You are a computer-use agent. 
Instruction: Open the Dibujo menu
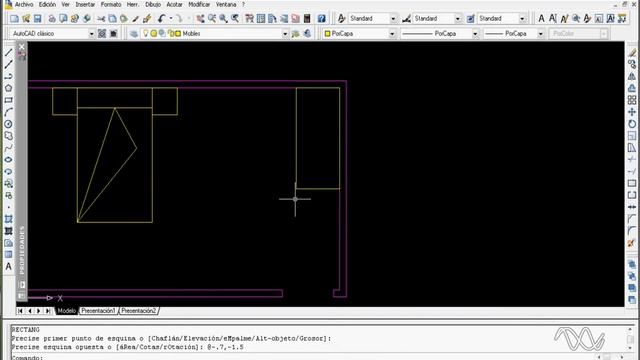point(153,4)
